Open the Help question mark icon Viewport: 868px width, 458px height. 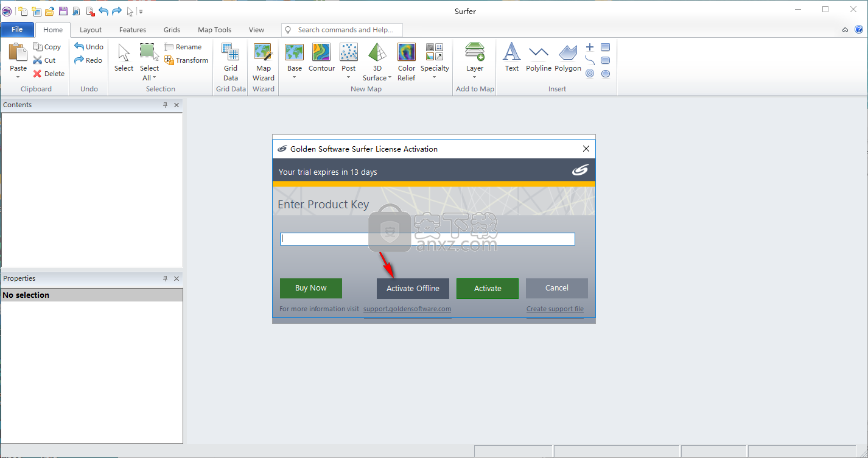859,29
